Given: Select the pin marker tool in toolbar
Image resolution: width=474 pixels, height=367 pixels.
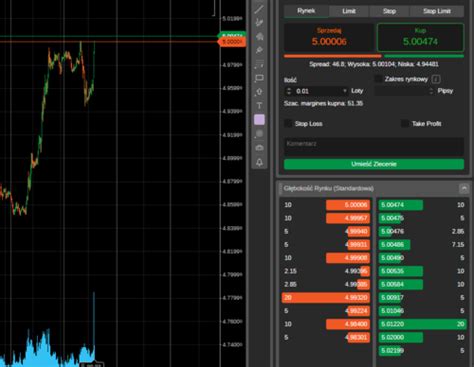Looking at the screenshot, I should [259, 50].
